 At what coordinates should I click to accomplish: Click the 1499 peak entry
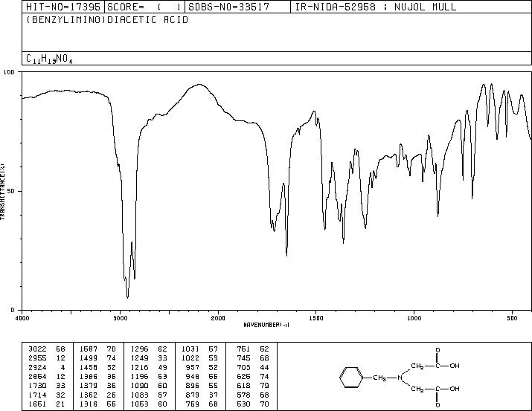click(97, 358)
